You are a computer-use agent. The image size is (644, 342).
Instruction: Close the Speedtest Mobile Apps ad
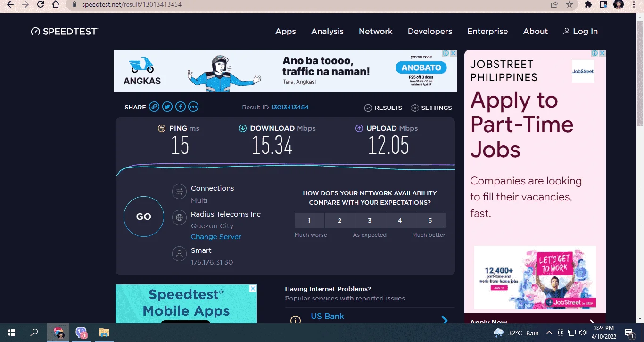[x=253, y=288]
